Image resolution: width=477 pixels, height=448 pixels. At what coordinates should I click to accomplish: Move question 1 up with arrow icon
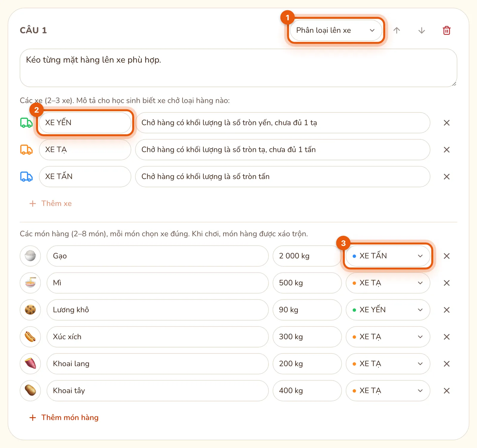397,30
